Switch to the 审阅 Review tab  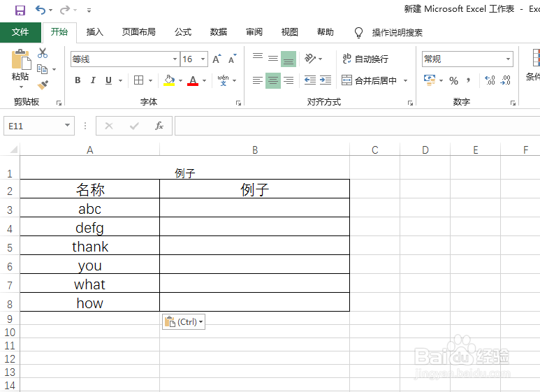254,32
